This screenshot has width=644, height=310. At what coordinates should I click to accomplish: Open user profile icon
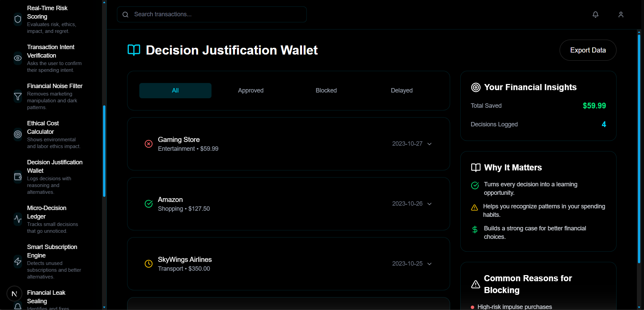click(x=621, y=15)
